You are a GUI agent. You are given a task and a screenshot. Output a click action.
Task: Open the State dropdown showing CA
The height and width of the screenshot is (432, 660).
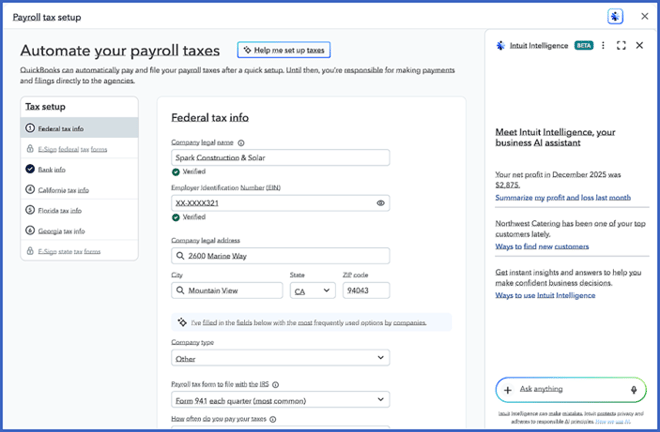point(312,291)
